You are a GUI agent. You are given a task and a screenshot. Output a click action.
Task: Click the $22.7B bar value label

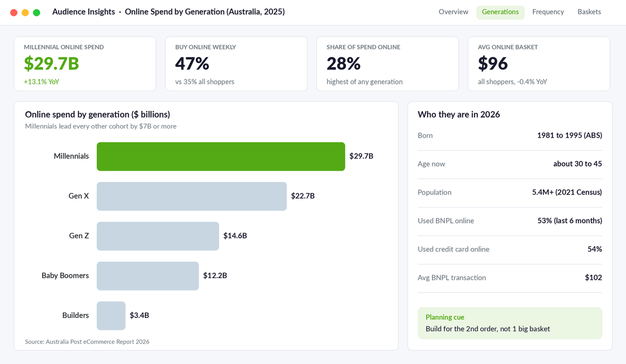(303, 196)
